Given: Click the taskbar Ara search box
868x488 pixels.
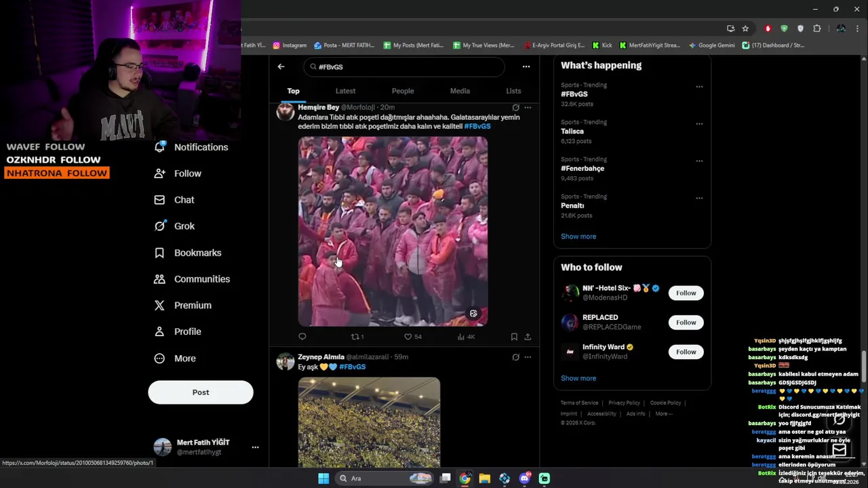Looking at the screenshot, I should [x=384, y=479].
